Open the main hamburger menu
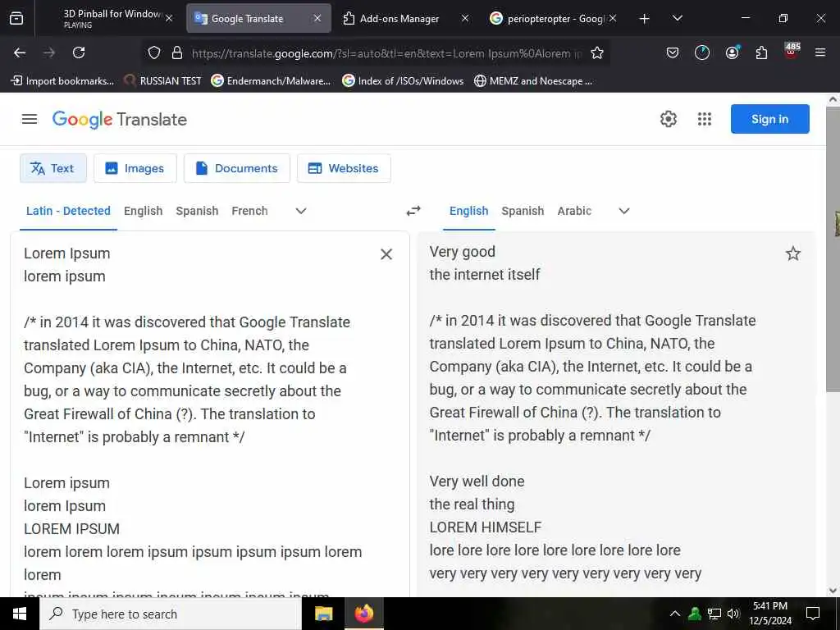 pyautogui.click(x=30, y=119)
